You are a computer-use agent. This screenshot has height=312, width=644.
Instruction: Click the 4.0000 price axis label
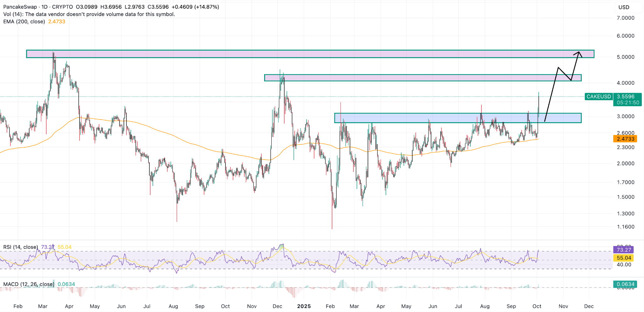(625, 83)
